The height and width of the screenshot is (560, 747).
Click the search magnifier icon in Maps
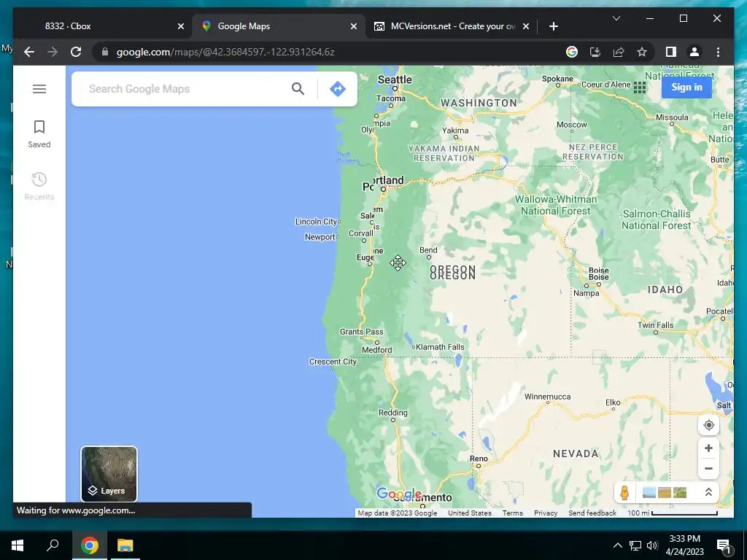point(298,88)
